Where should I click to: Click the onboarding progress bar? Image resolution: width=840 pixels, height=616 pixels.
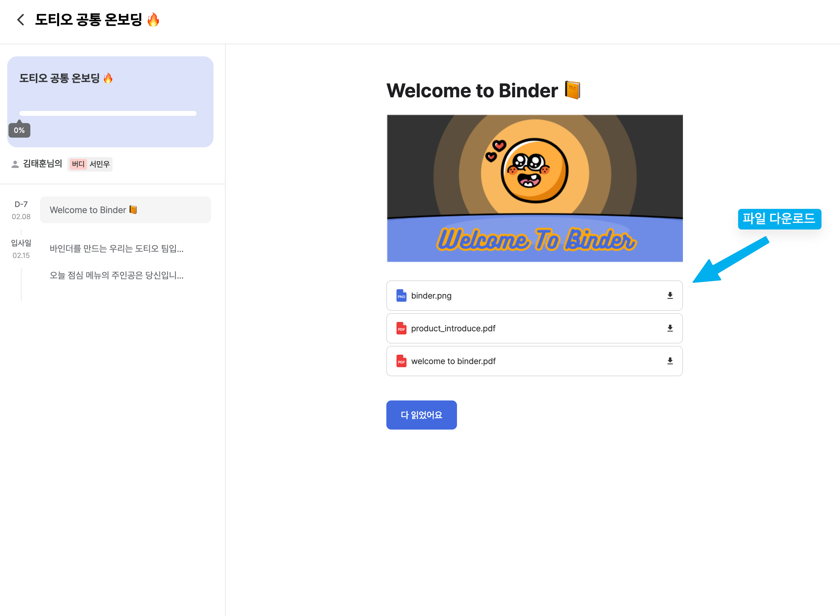tap(107, 113)
